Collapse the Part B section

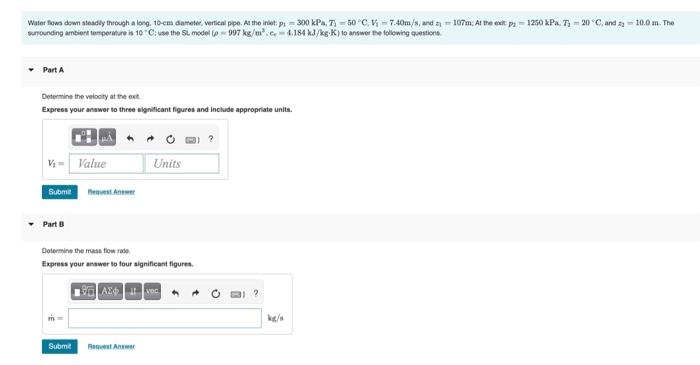31,224
